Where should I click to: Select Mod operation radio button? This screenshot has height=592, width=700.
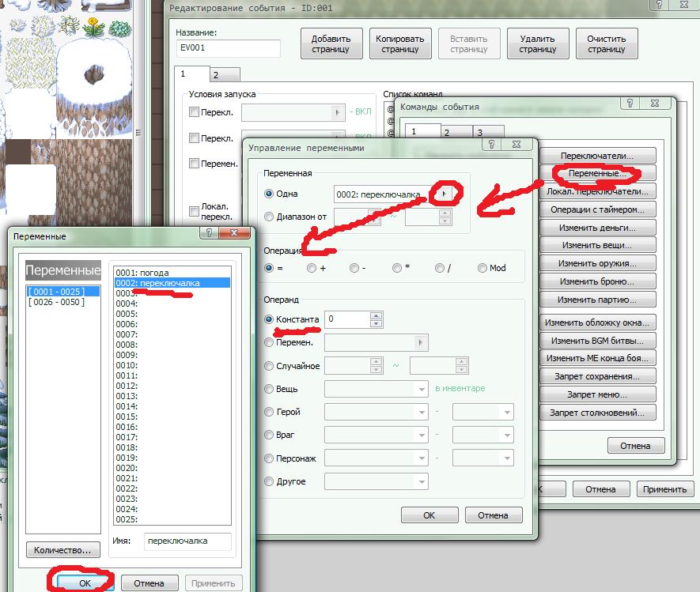click(482, 268)
